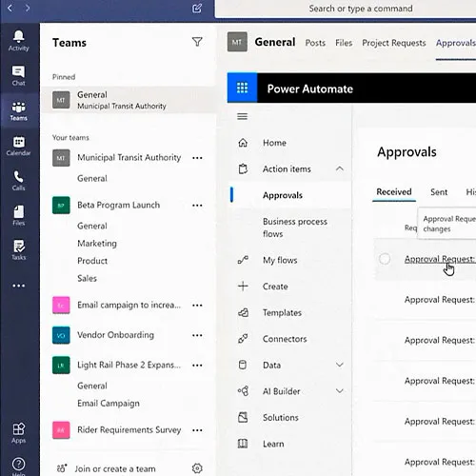Show more apps ellipsis in sidebar
Image resolution: width=476 pixels, height=476 pixels.
tap(19, 286)
